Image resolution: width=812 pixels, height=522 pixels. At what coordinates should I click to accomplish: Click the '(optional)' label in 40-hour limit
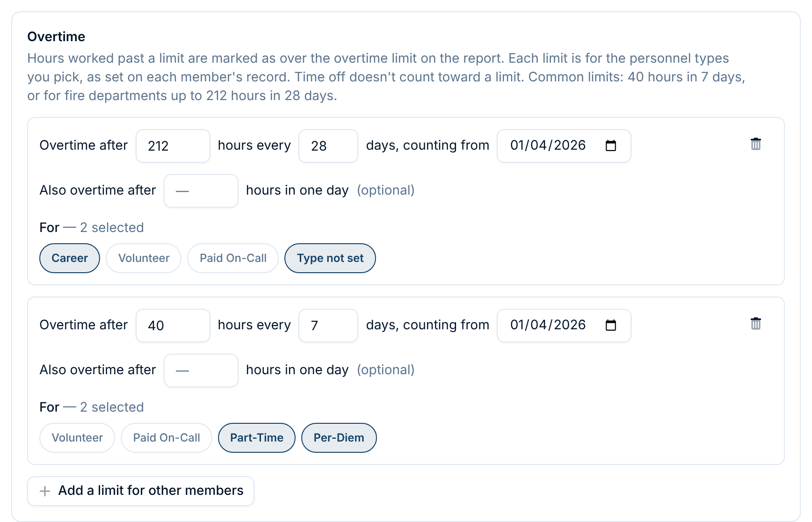click(x=386, y=370)
